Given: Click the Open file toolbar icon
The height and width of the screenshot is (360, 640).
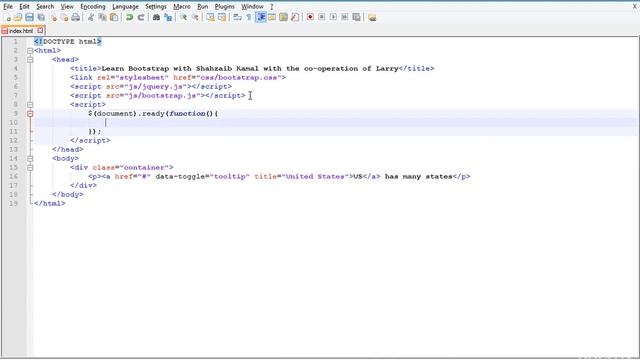Looking at the screenshot, I should tap(18, 17).
